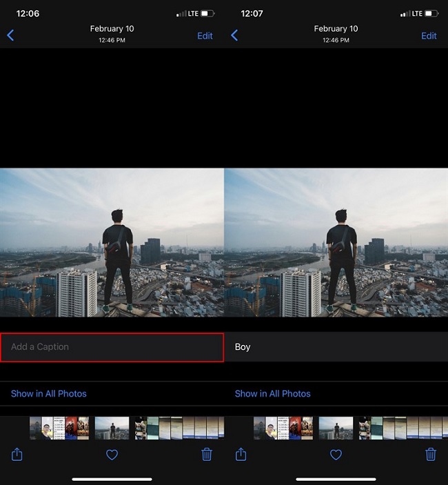The width and height of the screenshot is (448, 485).
Task: Tap the caption field containing Boy
Action: [x=336, y=347]
